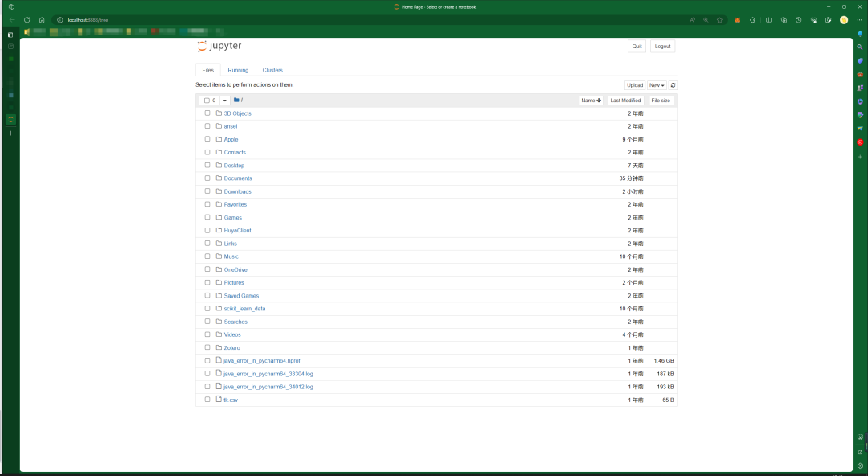
Task: Go to the browser home page
Action: 42,20
